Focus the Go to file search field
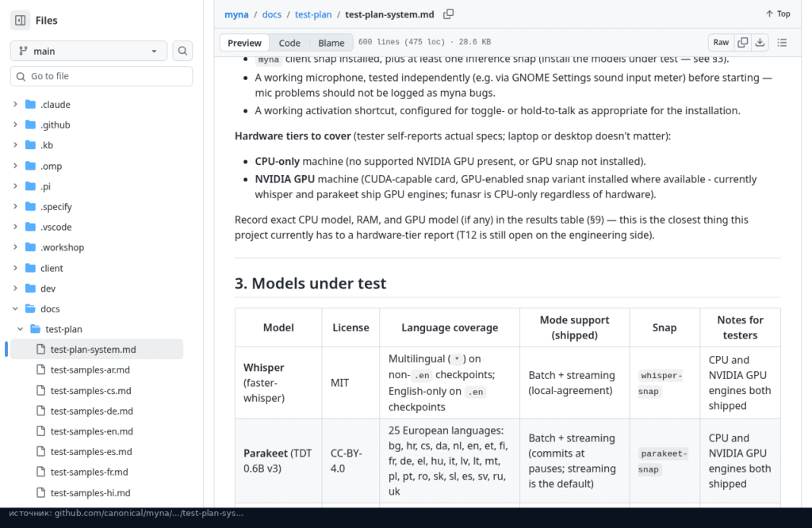812x528 pixels. (x=101, y=76)
